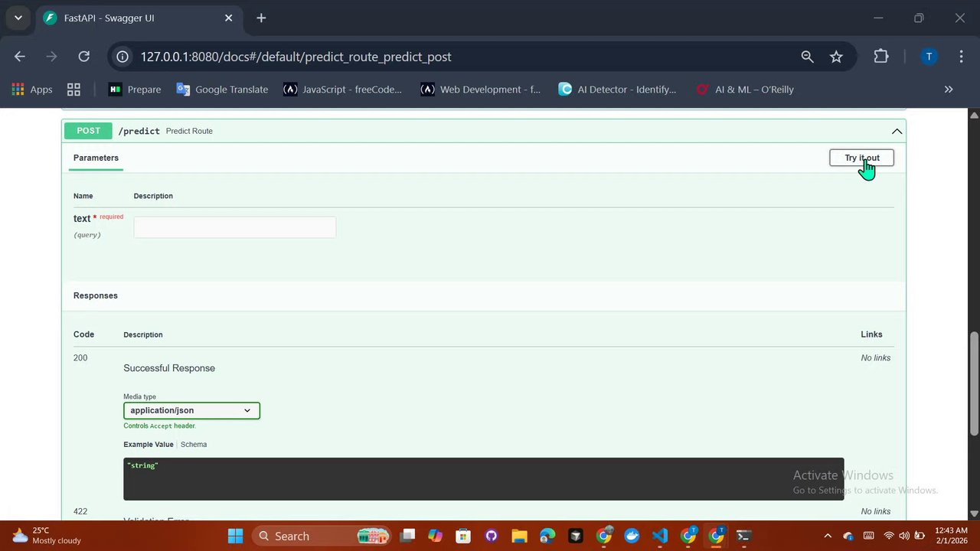The image size is (980, 551).
Task: Click the 200 response code text
Action: [80, 357]
